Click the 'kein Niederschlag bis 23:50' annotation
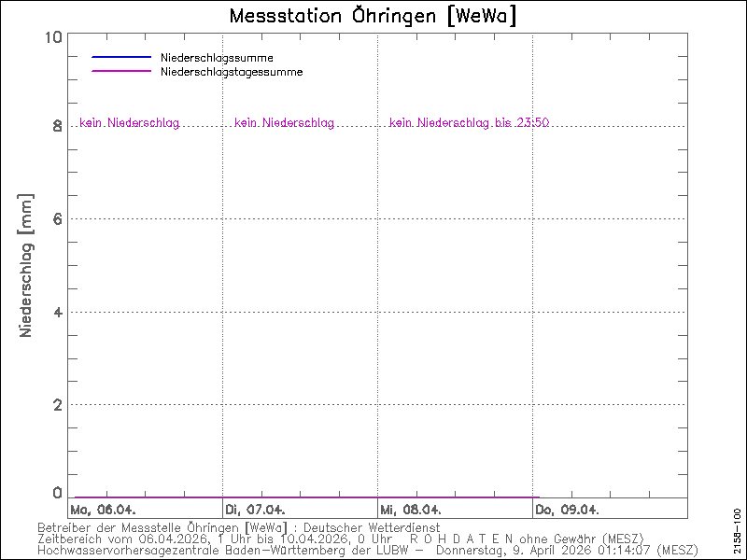747x560 pixels. (469, 123)
